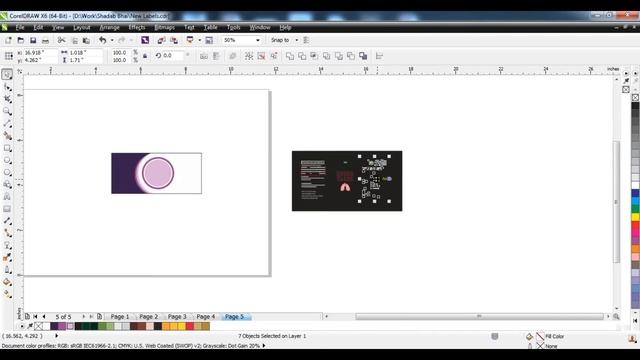This screenshot has width=640, height=360.
Task: Switch to the Page 3 tab
Action: click(177, 316)
